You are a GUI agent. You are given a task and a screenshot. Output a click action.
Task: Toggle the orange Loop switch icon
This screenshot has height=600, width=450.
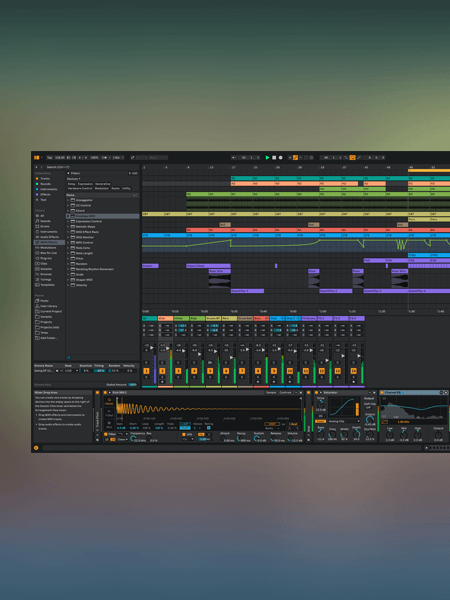point(352,157)
